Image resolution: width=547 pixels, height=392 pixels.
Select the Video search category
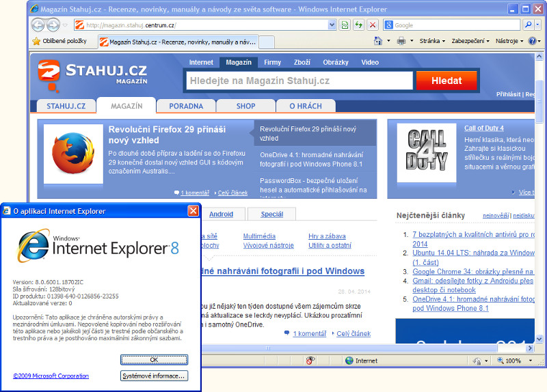pos(370,62)
